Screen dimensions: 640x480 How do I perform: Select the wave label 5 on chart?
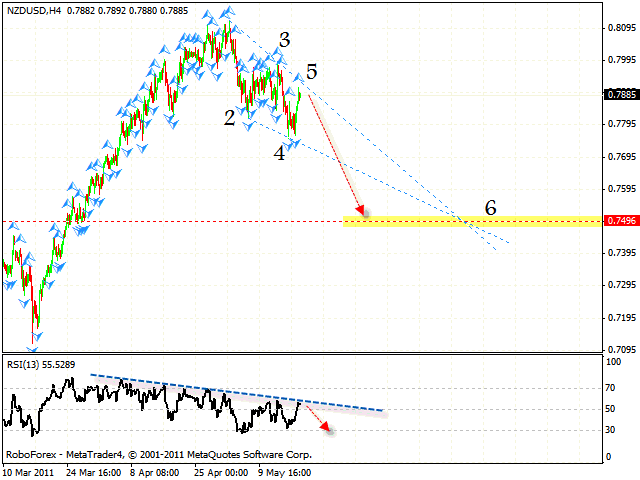312,72
